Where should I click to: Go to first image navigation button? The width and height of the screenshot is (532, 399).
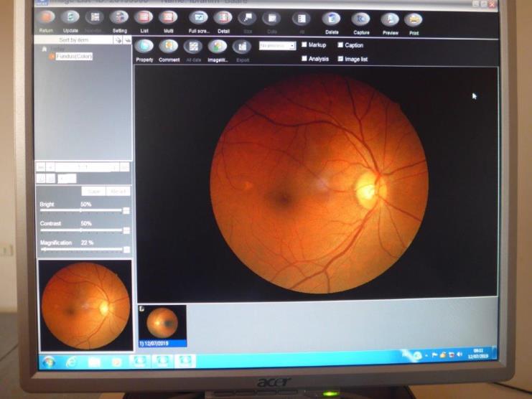(40, 167)
